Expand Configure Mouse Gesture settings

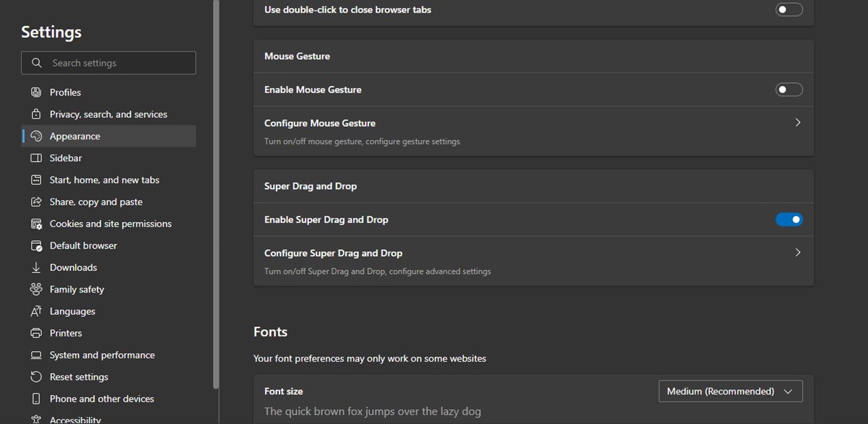pos(797,123)
